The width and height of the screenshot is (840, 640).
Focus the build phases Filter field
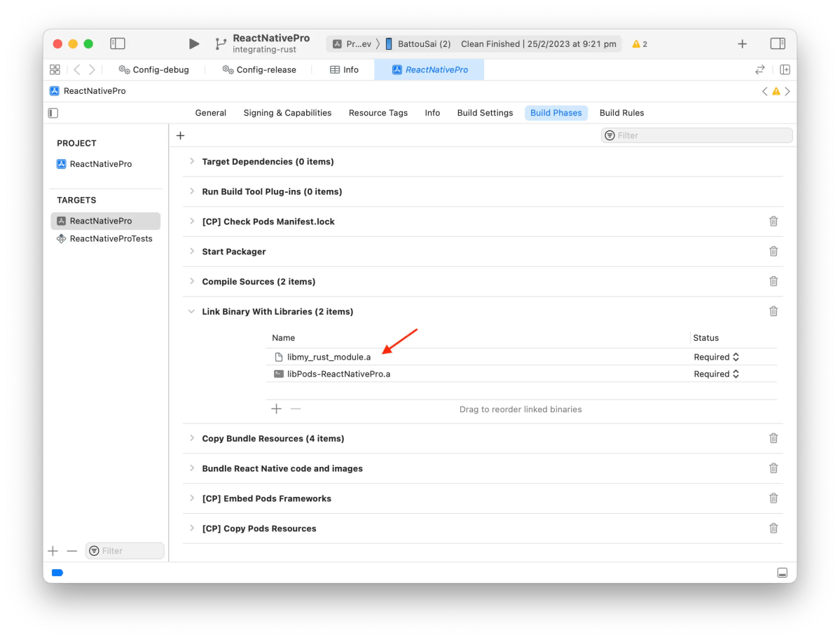click(696, 135)
